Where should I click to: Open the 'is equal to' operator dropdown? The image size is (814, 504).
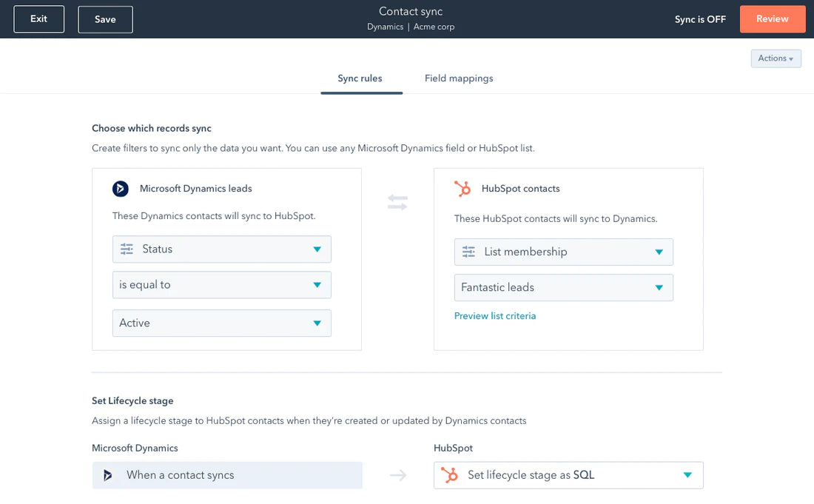click(317, 285)
